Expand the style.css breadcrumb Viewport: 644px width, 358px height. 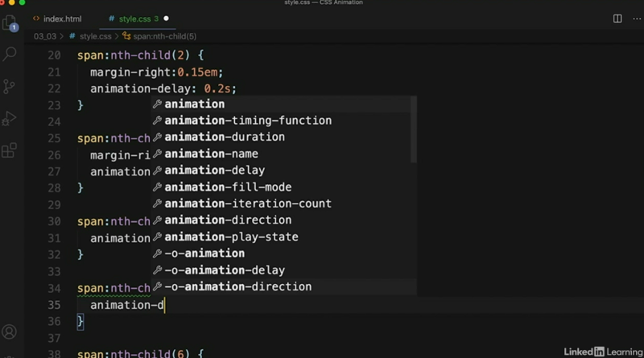(x=95, y=36)
